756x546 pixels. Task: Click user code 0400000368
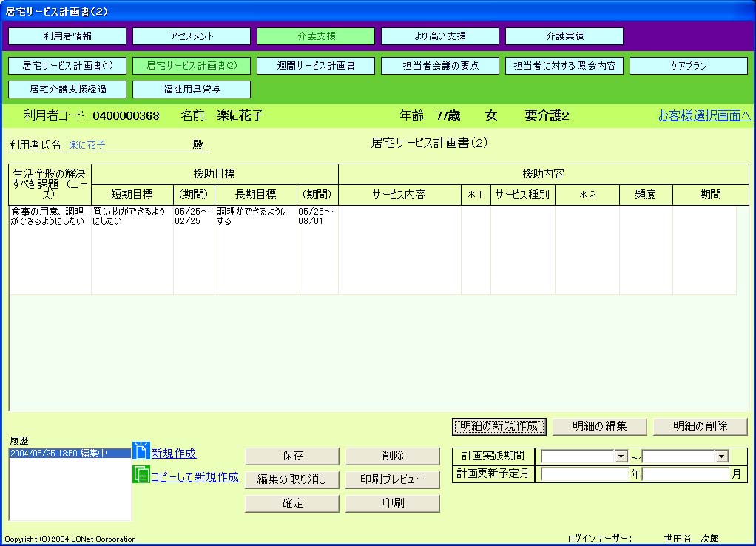(126, 115)
